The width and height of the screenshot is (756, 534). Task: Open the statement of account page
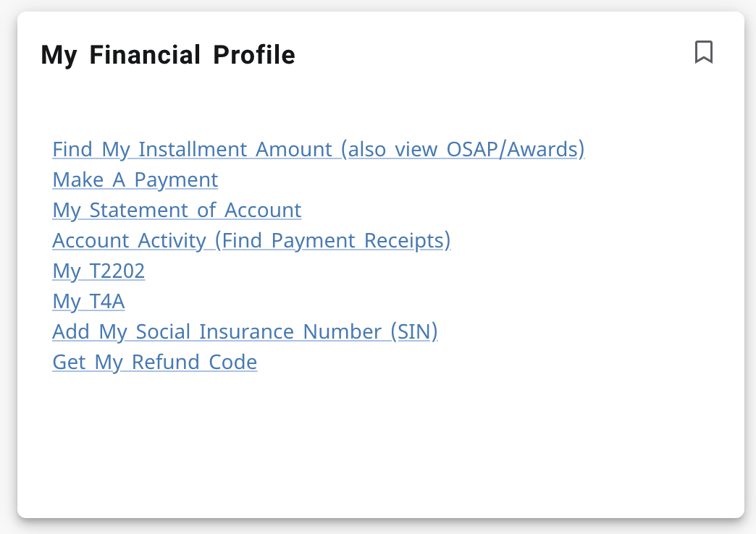pyautogui.click(x=177, y=210)
